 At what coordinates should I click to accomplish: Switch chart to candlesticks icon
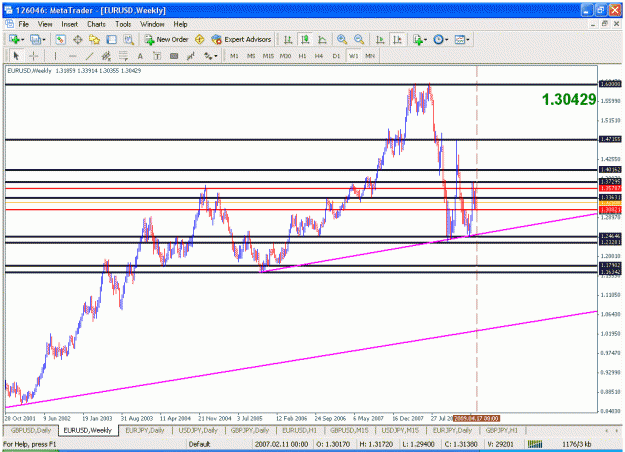tap(305, 39)
